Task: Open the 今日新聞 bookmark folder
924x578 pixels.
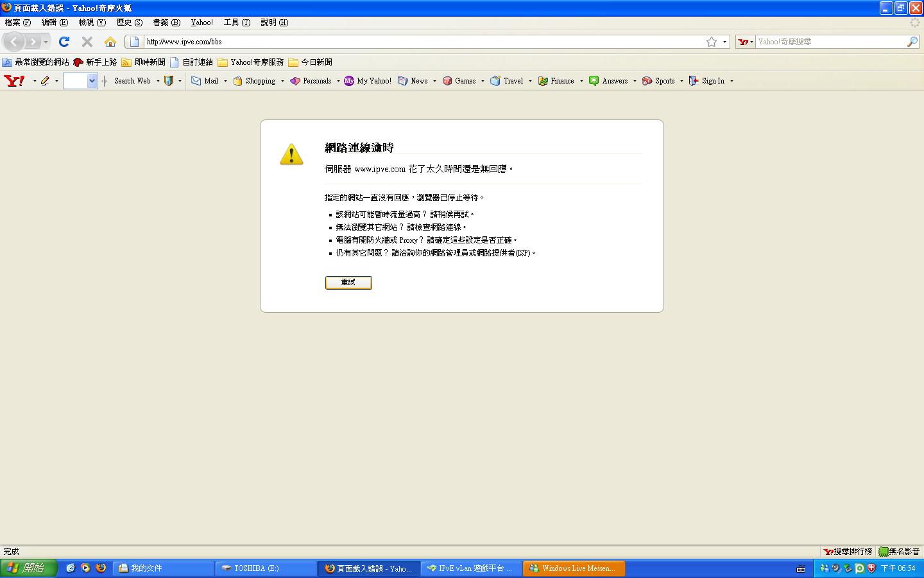Action: (311, 62)
